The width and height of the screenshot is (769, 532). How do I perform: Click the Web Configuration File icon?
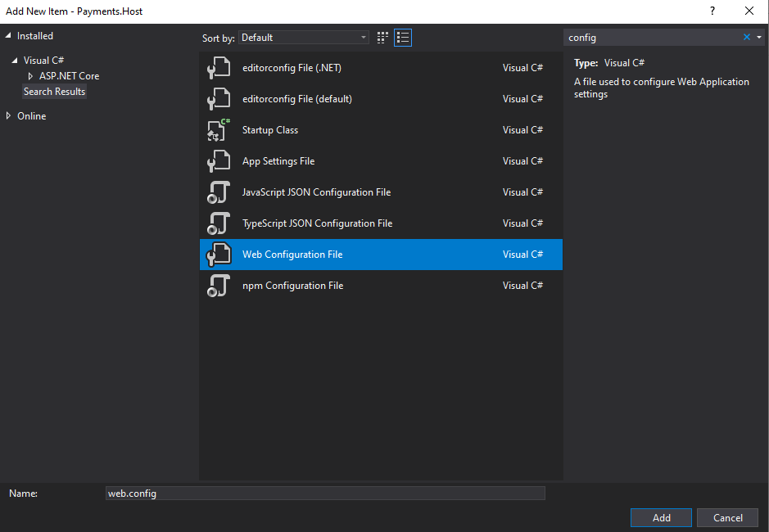click(x=218, y=255)
